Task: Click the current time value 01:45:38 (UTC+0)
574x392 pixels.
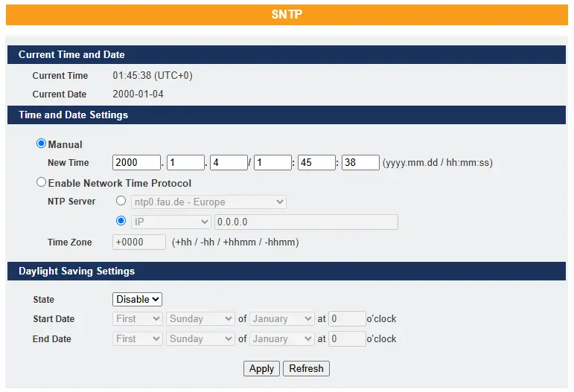Action: (153, 75)
